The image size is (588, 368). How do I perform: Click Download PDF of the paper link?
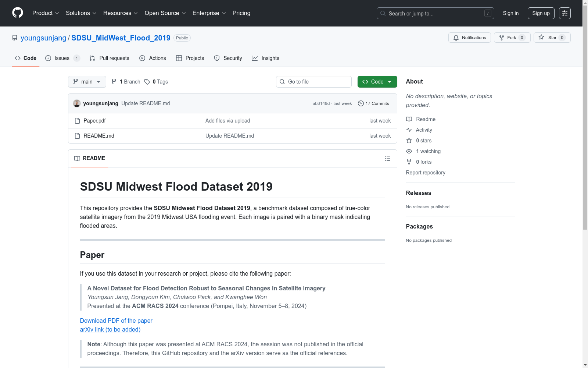click(x=116, y=321)
